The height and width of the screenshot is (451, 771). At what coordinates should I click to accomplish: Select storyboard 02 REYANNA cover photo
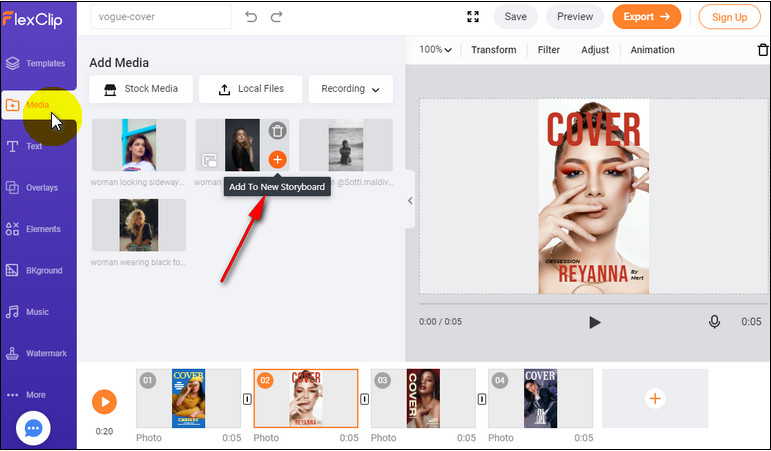(306, 398)
